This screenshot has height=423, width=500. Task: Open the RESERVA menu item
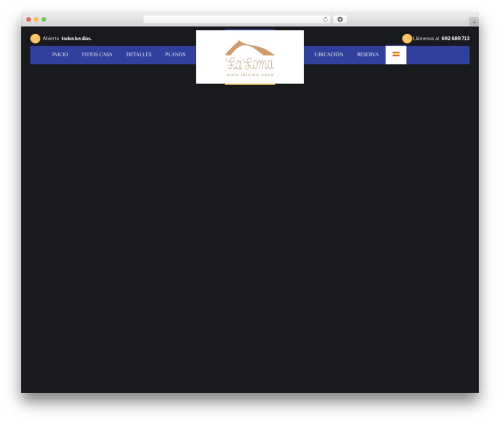(x=368, y=54)
